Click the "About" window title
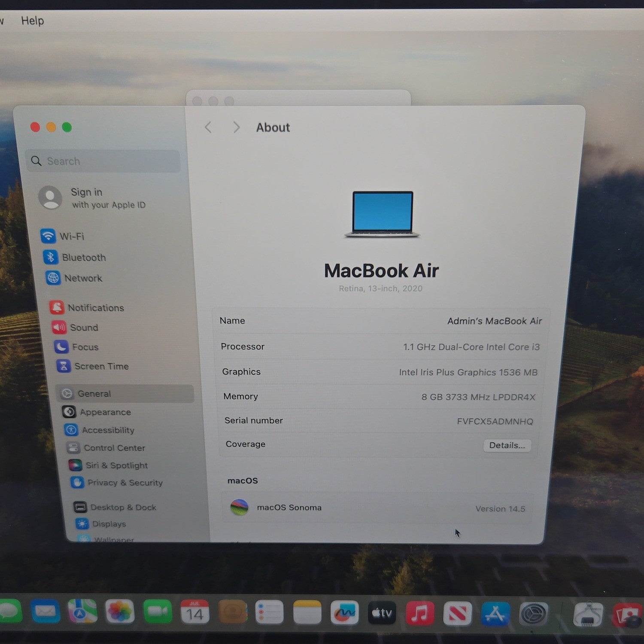The width and height of the screenshot is (644, 644). tap(273, 128)
